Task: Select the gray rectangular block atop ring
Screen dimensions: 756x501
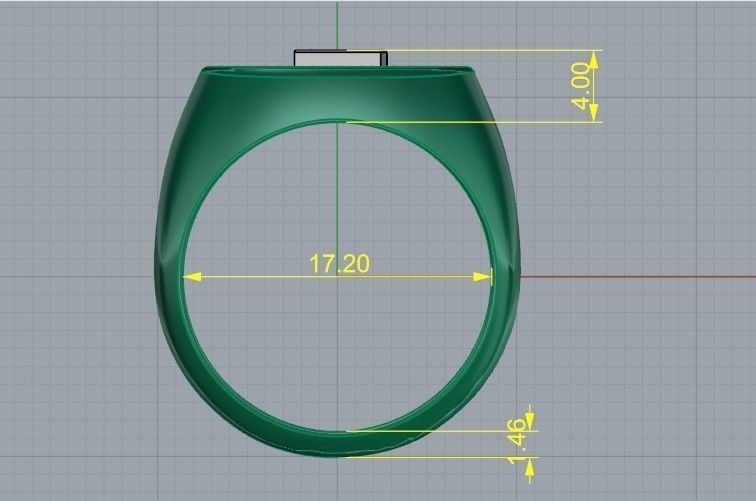Action: point(341,58)
